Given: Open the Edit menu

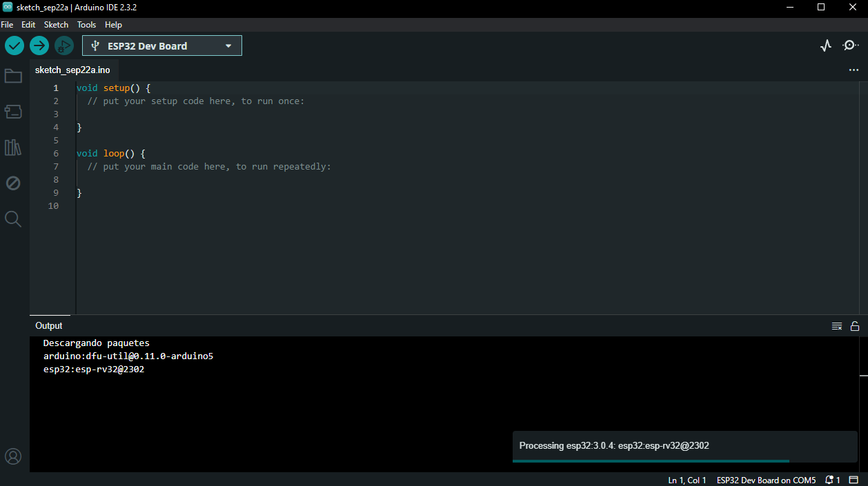Looking at the screenshot, I should (x=28, y=25).
